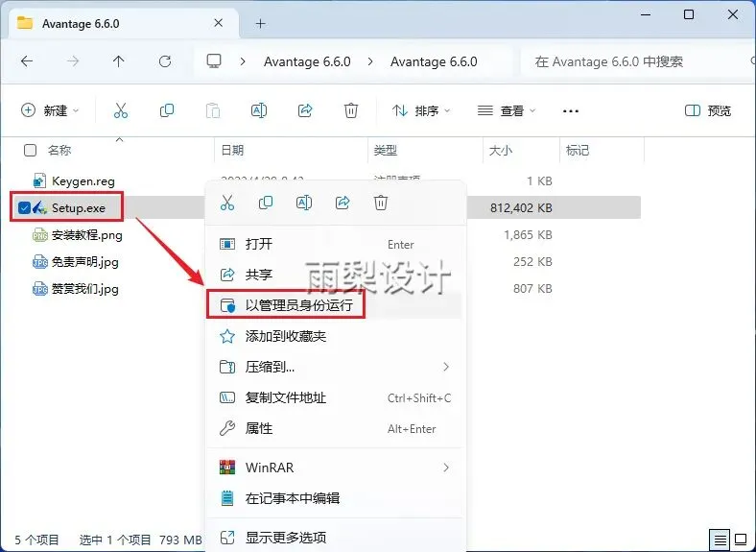Image resolution: width=756 pixels, height=552 pixels.
Task: Open the 排序 sort dropdown
Action: tap(421, 110)
